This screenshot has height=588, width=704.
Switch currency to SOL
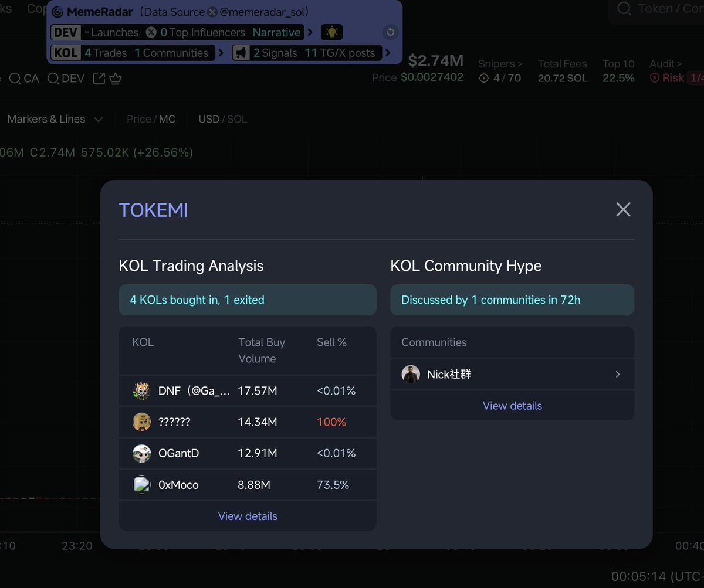click(237, 119)
